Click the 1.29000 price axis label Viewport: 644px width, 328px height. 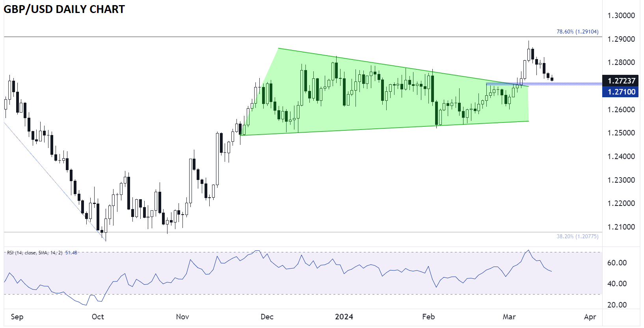tap(621, 39)
